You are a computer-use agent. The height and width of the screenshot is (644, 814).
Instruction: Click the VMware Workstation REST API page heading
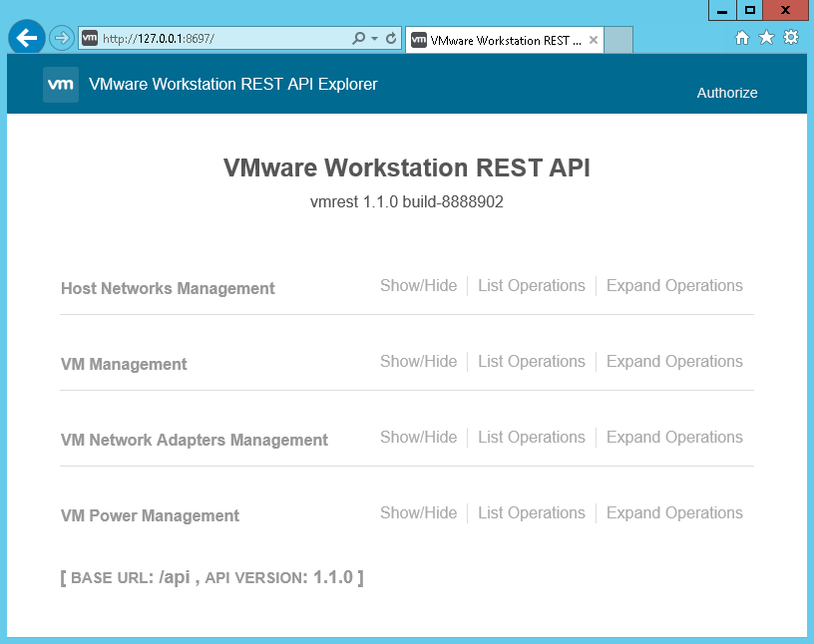pos(407,168)
